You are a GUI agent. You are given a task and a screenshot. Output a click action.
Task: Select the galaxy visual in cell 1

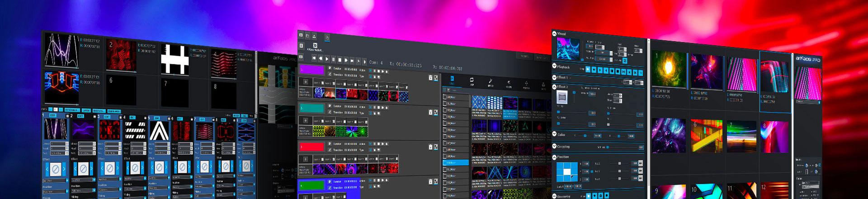coord(668,69)
